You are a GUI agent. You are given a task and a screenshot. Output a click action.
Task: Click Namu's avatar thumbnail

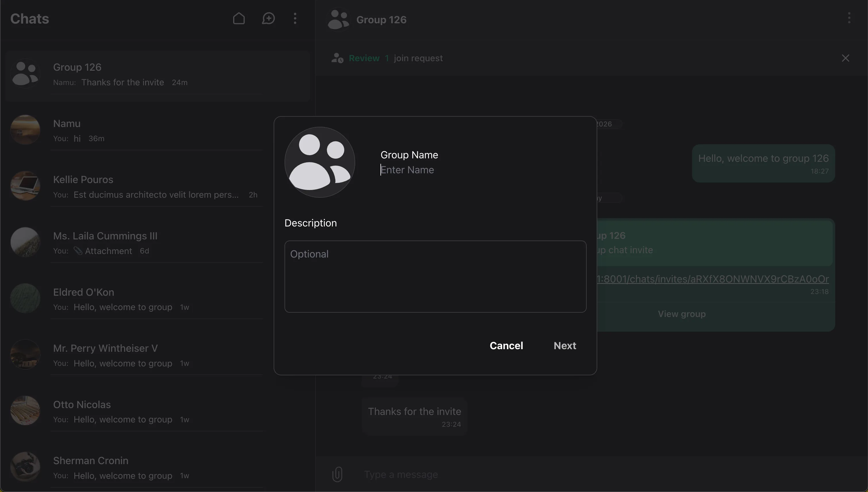click(x=25, y=130)
